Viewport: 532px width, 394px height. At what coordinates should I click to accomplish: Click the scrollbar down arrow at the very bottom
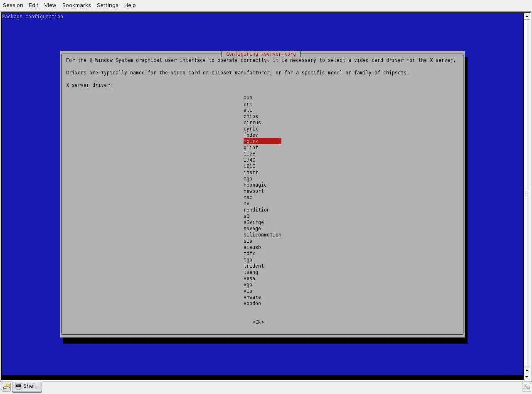click(527, 377)
